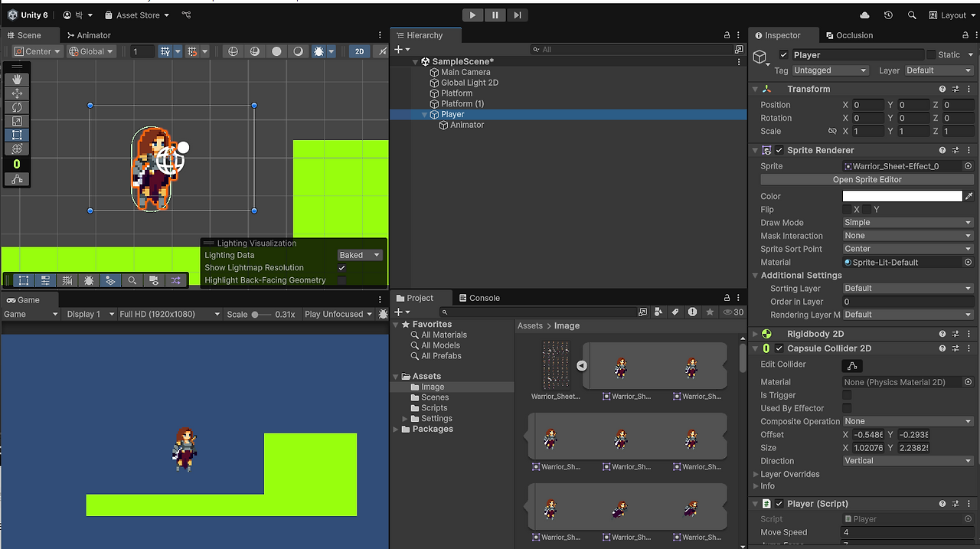Viewport: 980px width, 549px height.
Task: Click the color eyedropper icon
Action: point(969,197)
